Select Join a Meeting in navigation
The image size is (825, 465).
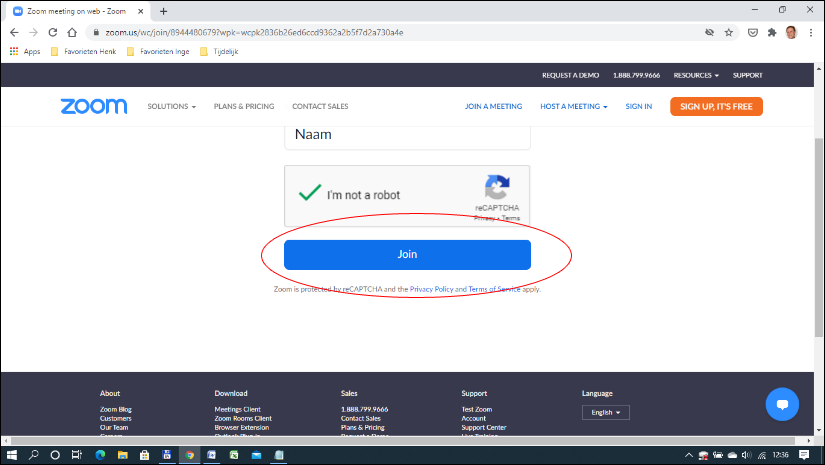(x=493, y=106)
